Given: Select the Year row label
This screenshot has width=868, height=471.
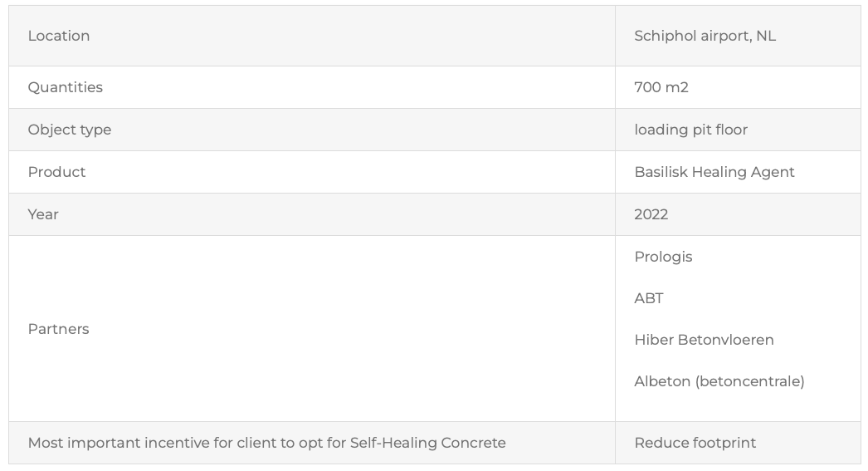Looking at the screenshot, I should click(43, 214).
